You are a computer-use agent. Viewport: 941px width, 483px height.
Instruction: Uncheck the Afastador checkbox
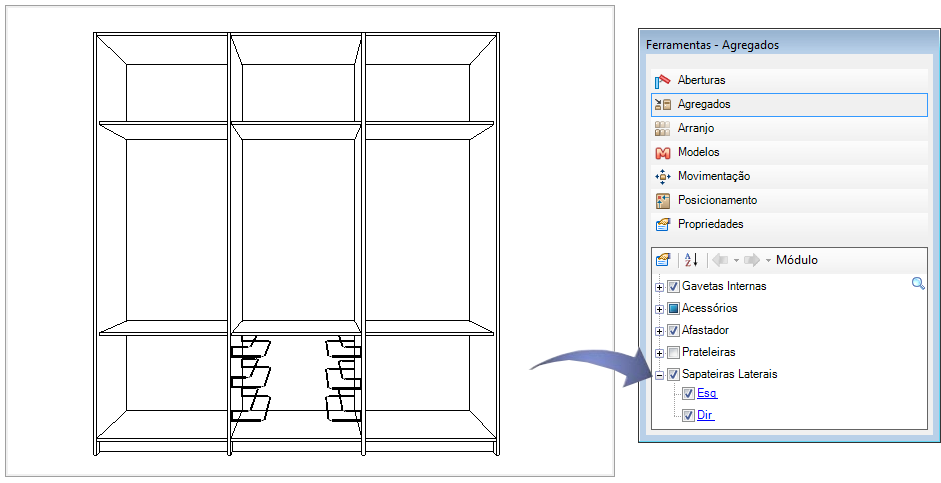(x=673, y=331)
